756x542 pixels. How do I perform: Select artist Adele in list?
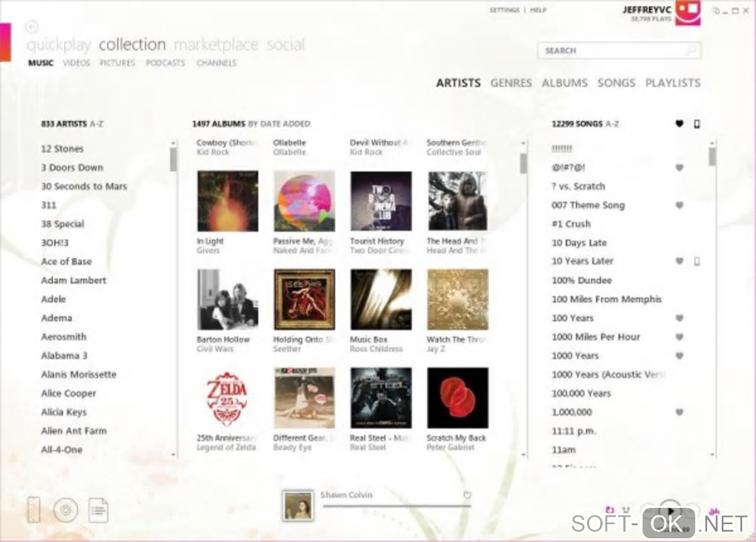[53, 300]
